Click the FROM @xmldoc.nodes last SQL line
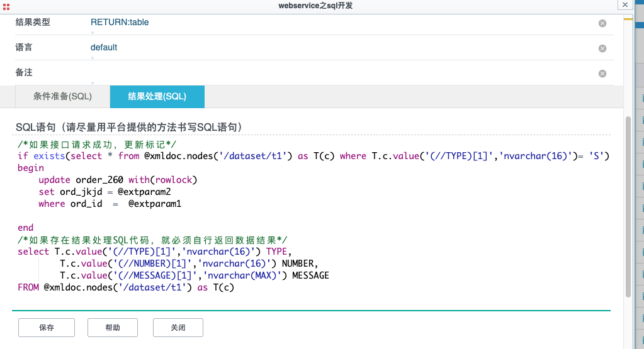Viewport: 644px width, 349px height. [126, 287]
